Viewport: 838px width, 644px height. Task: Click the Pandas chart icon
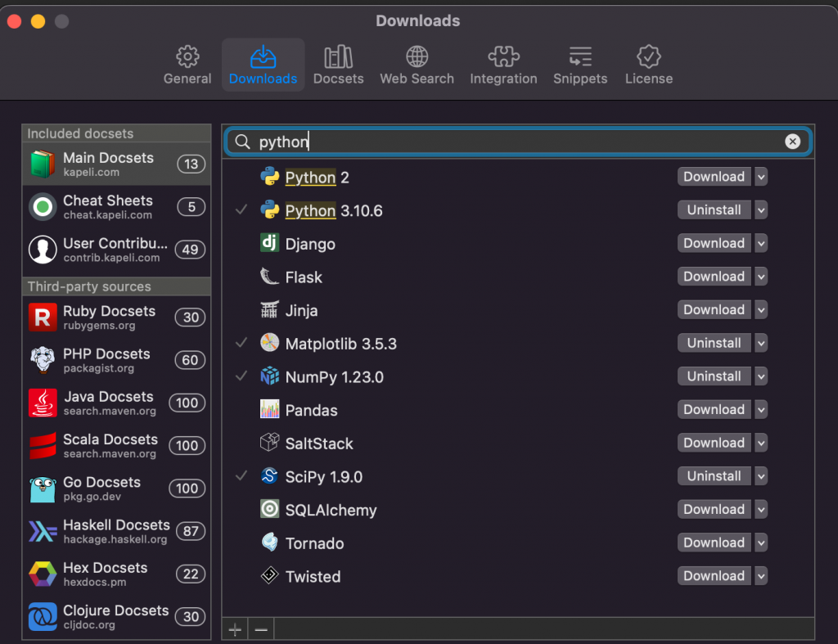269,409
